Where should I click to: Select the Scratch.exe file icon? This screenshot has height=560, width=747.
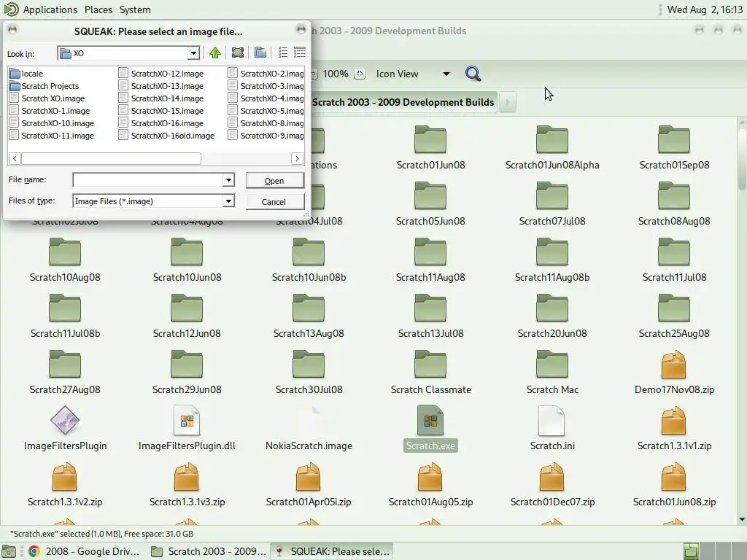pyautogui.click(x=430, y=421)
